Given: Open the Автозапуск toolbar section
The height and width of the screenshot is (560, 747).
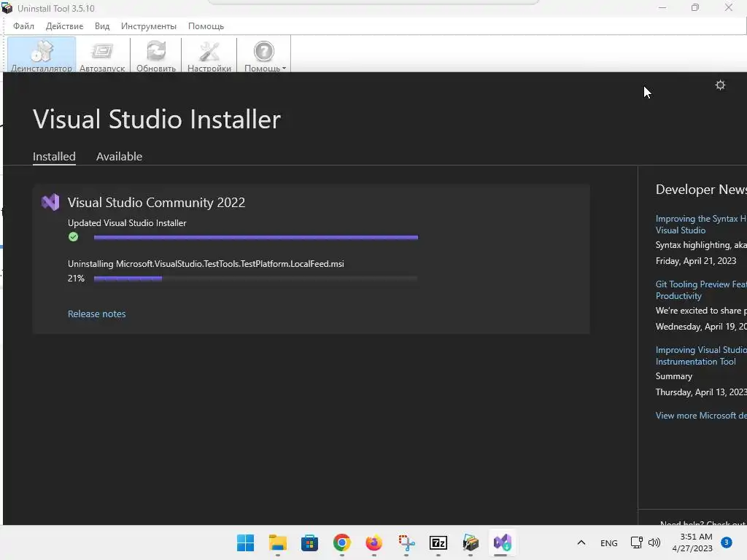Looking at the screenshot, I should click(x=102, y=55).
